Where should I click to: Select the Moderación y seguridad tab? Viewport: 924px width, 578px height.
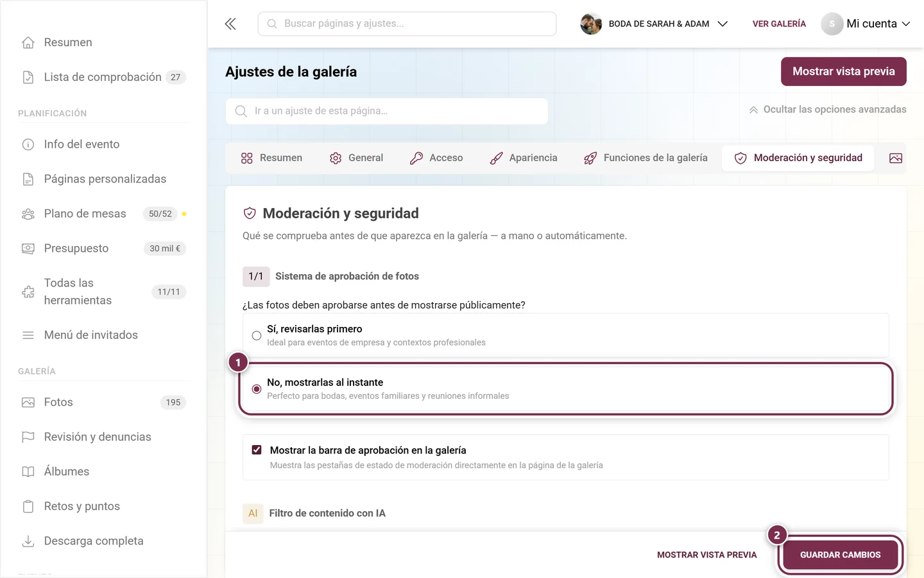(798, 158)
